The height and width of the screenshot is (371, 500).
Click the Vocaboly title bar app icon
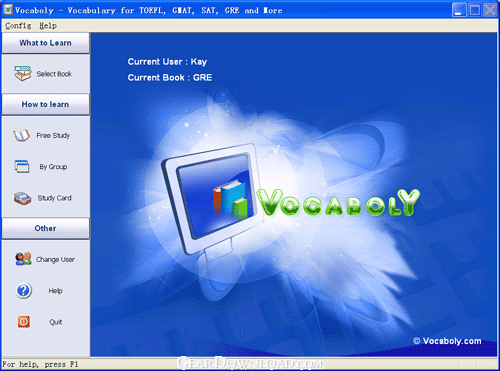pos(8,10)
